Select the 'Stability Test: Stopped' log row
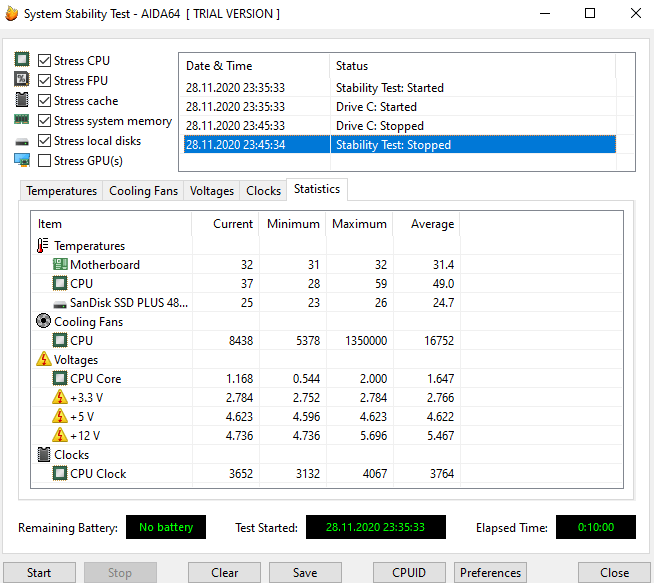 (x=400, y=145)
